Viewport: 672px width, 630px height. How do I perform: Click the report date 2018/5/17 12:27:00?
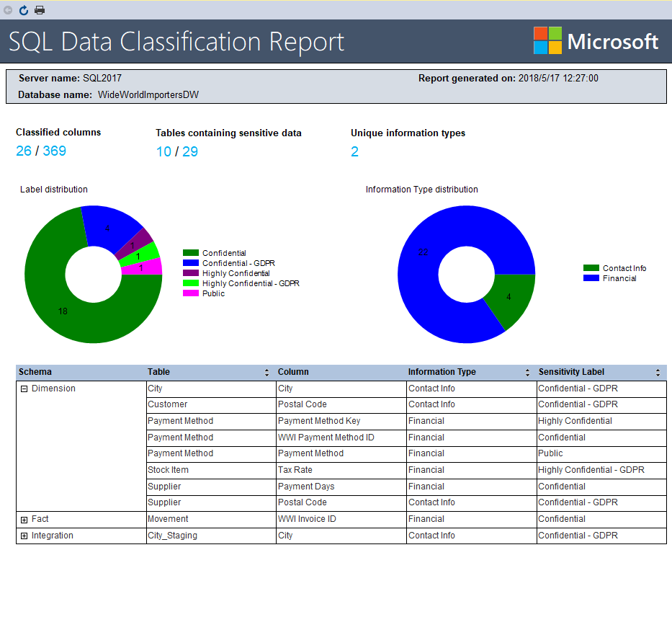[558, 78]
